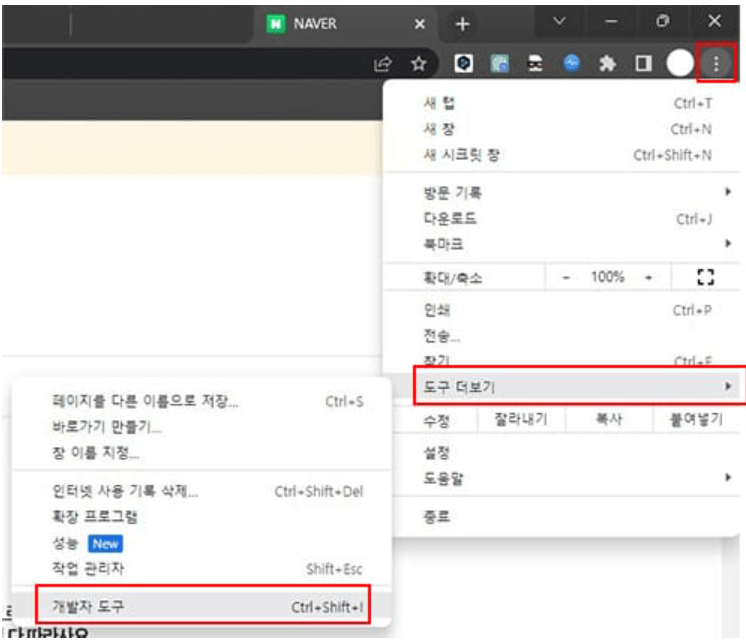Open 인터넷 사용 기록 삭제... item

click(202, 491)
